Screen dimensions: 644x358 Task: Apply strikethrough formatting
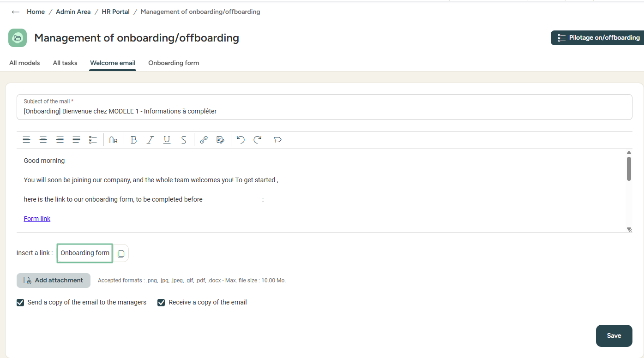pyautogui.click(x=183, y=140)
